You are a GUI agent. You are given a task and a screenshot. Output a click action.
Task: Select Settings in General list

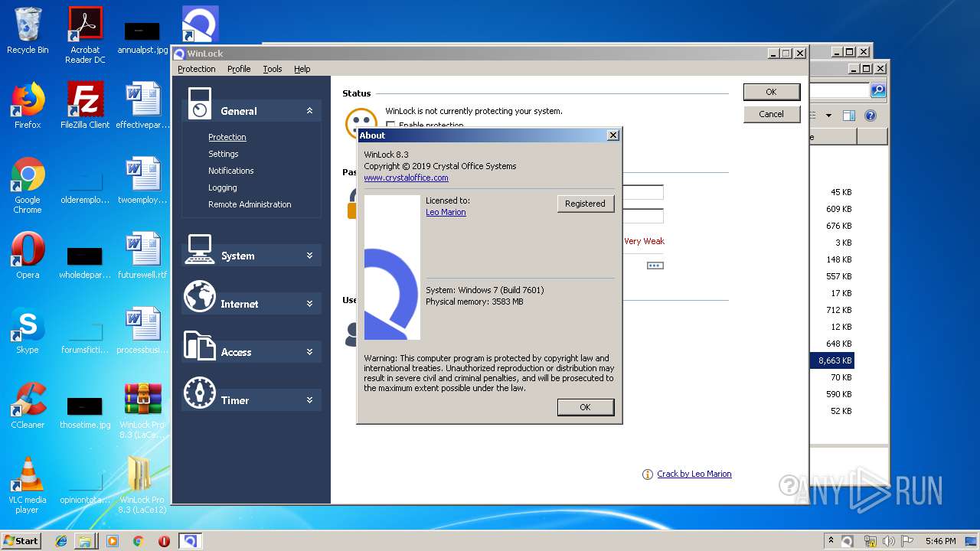[224, 154]
